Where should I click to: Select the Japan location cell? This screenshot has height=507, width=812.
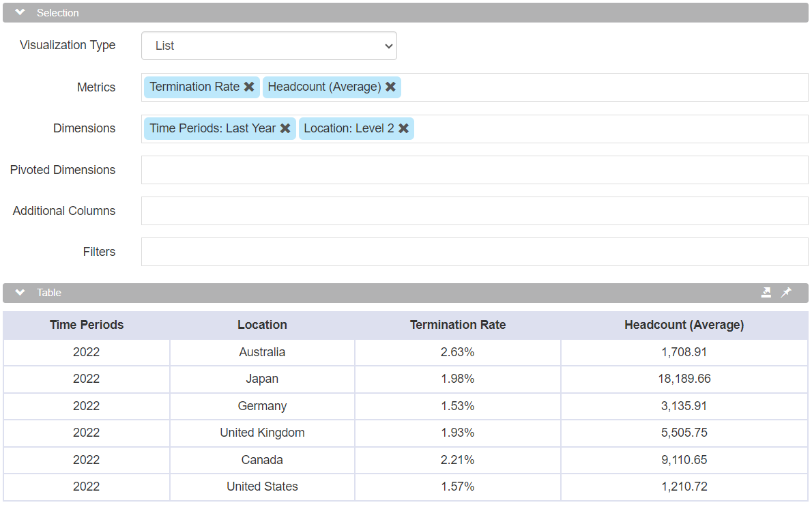point(262,379)
